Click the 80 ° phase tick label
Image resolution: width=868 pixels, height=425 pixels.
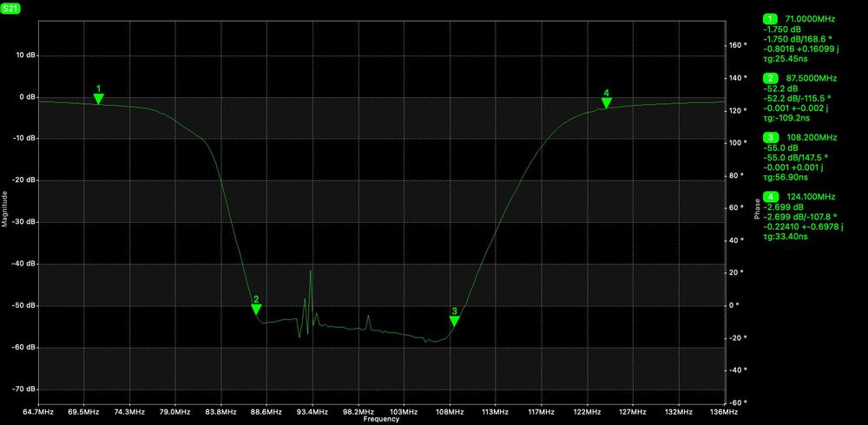point(737,175)
